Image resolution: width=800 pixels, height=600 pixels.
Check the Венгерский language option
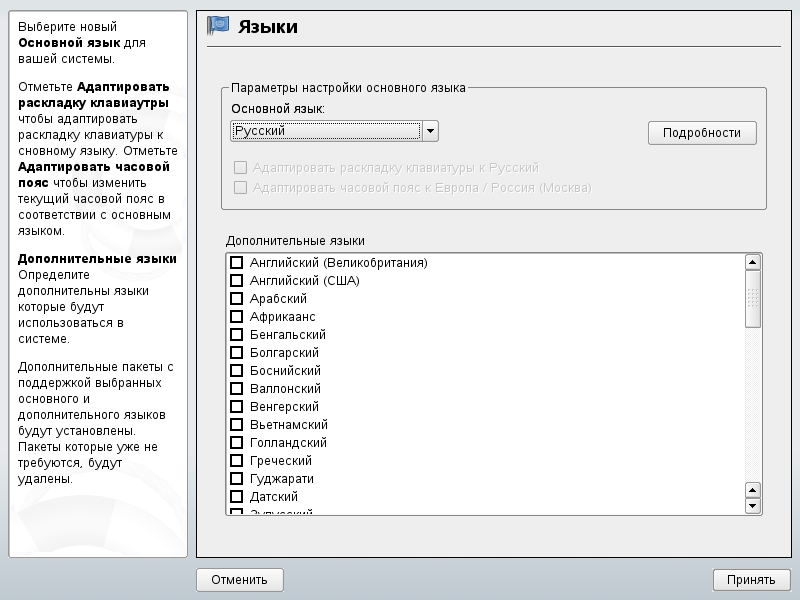237,407
